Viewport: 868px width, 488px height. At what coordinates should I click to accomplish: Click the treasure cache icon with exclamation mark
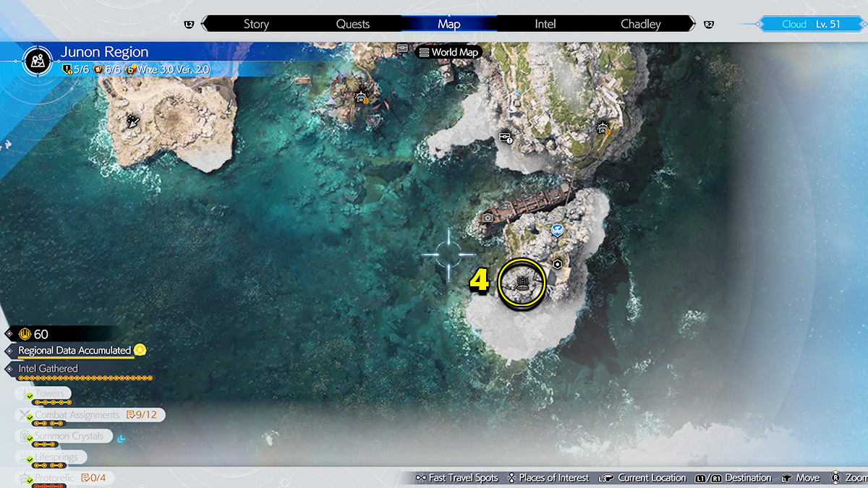(x=506, y=137)
